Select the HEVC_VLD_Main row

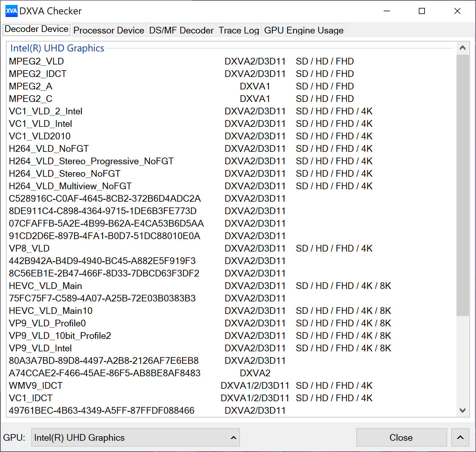pos(231,286)
